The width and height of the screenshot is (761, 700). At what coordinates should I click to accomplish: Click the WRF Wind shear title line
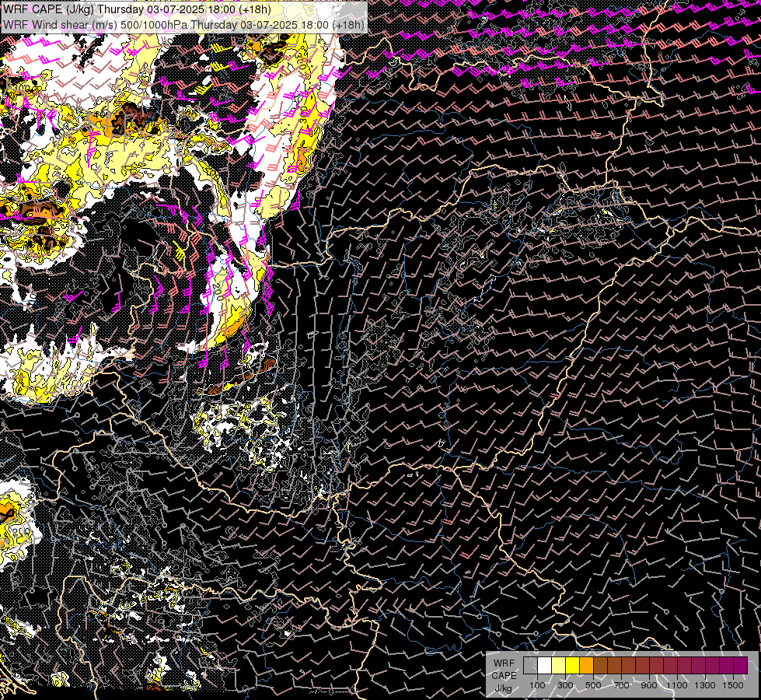tap(183, 25)
